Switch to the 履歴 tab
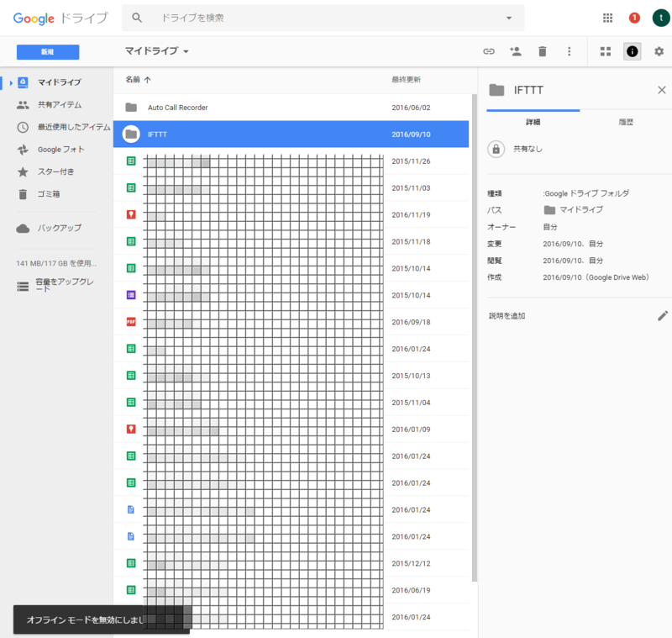Image resolution: width=672 pixels, height=638 pixels. [x=626, y=122]
